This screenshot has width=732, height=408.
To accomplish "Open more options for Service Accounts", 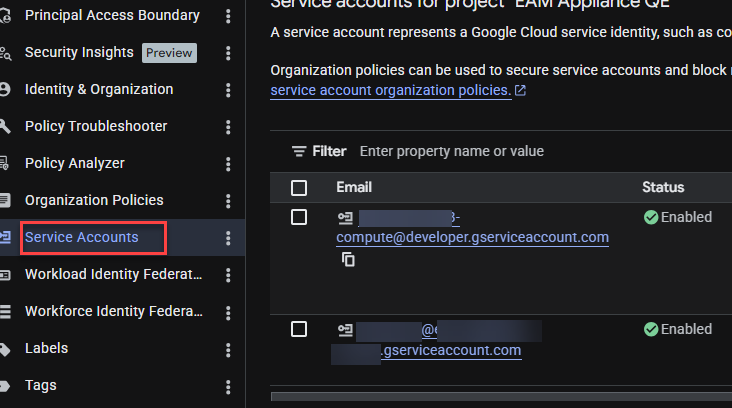I will point(228,238).
